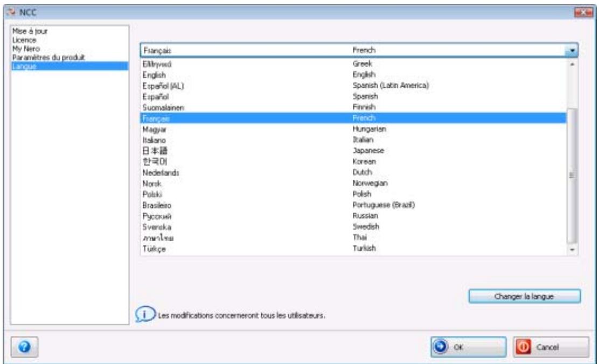Open Licence section

[24, 40]
